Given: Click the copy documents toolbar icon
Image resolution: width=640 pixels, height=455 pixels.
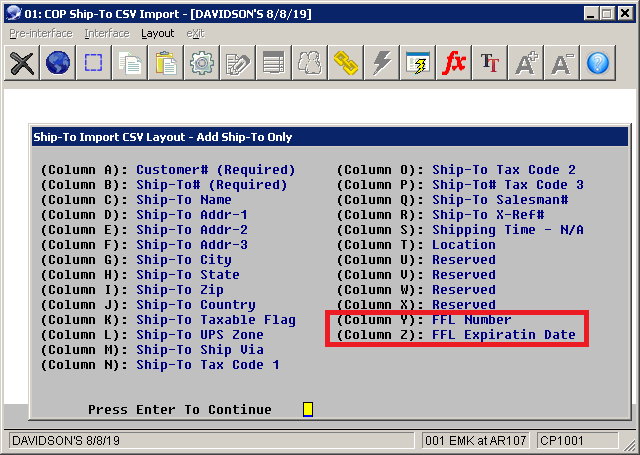Looking at the screenshot, I should click(x=130, y=63).
